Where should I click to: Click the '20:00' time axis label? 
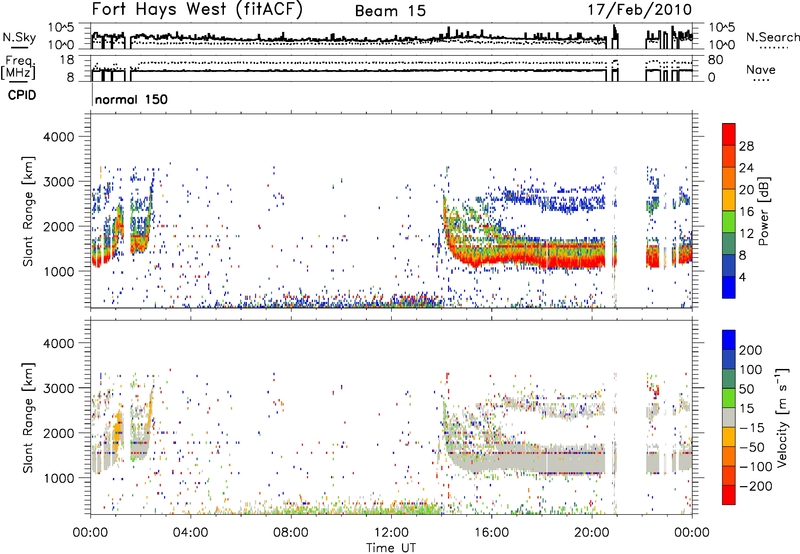pos(591,533)
